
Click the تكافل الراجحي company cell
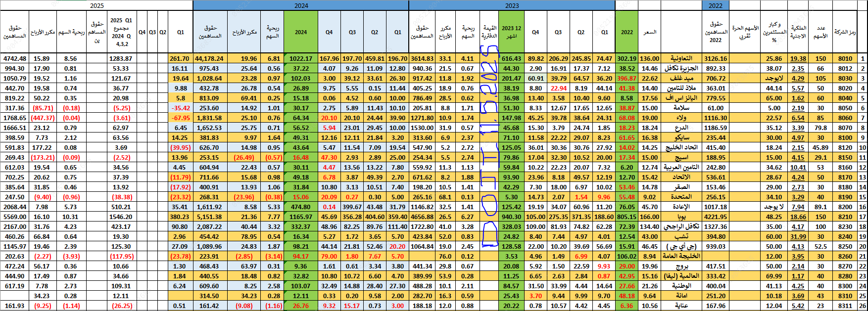pos(681,226)
